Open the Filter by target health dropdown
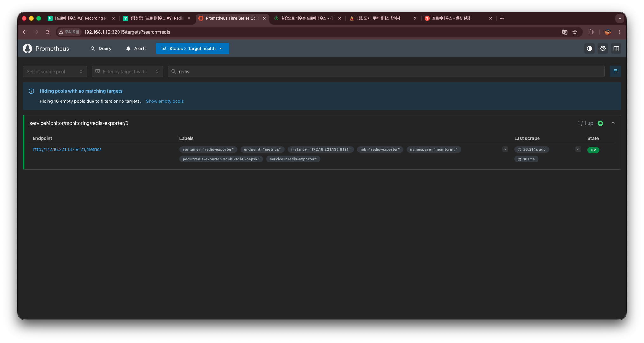 tap(127, 72)
